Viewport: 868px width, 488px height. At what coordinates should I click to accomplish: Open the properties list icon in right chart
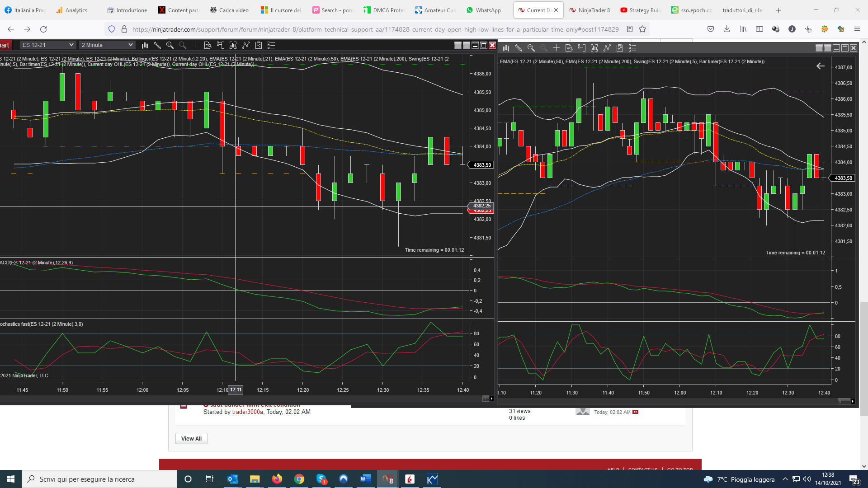(632, 48)
